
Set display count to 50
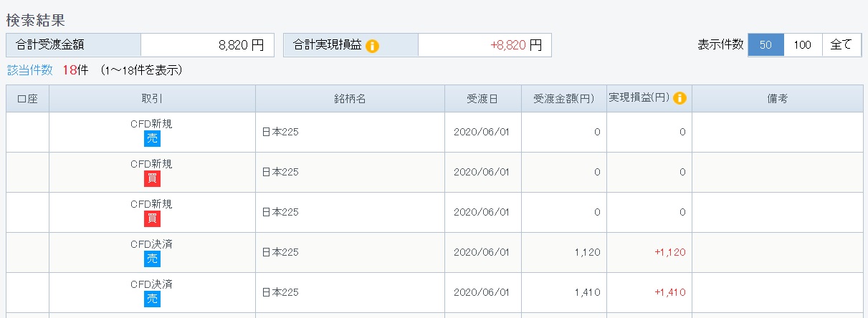[x=766, y=45]
